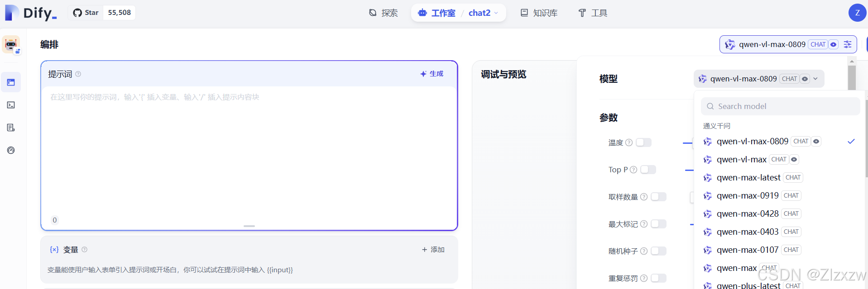Toggle the 重复惩罚 repetition penalty switch
868x289 pixels.
(x=658, y=278)
